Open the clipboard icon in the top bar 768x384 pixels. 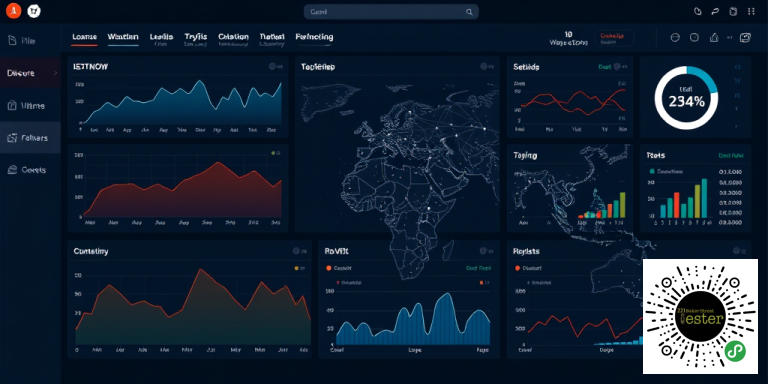tap(733, 11)
